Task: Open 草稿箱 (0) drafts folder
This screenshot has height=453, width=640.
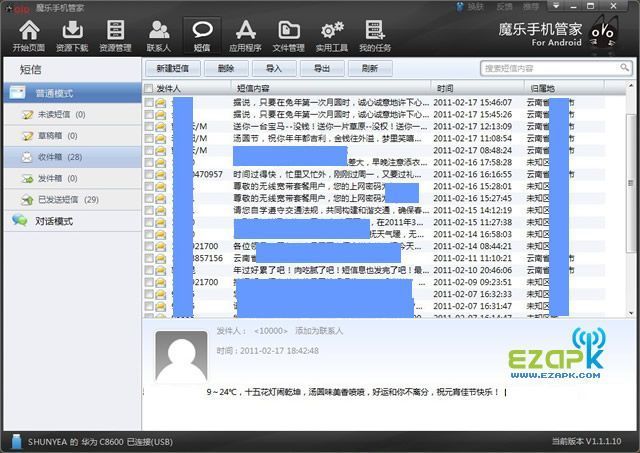Action: click(x=72, y=136)
